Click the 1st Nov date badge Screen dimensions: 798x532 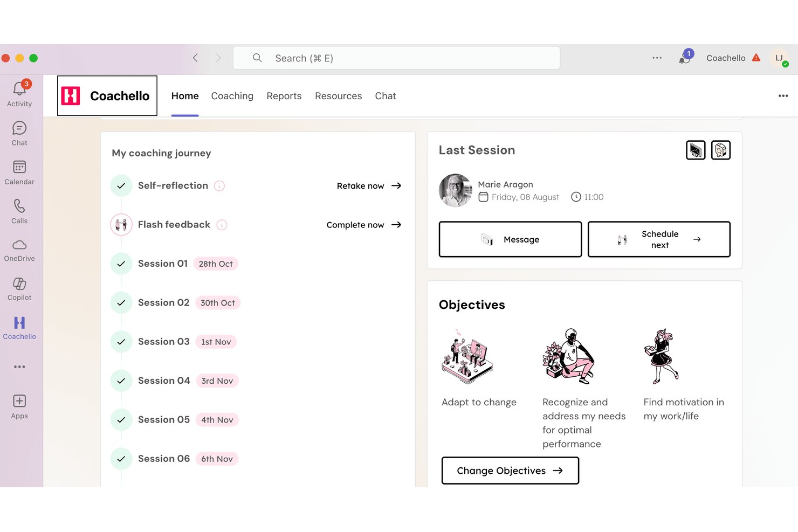coord(216,342)
